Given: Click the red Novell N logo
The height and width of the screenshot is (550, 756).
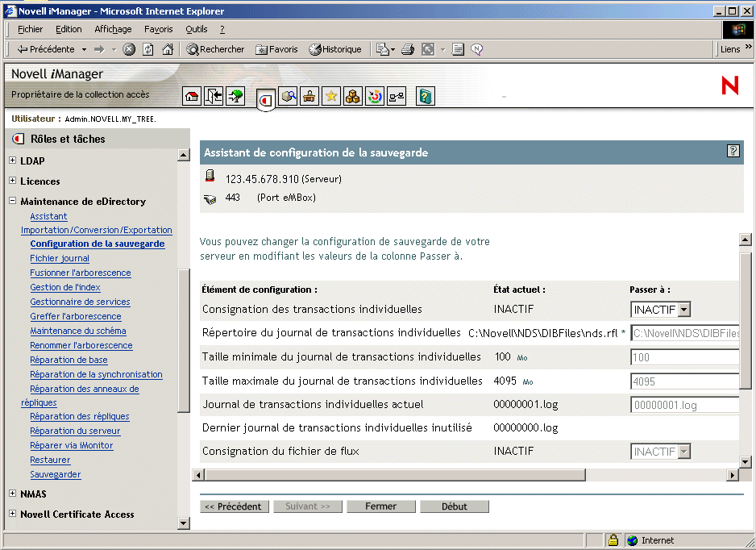Looking at the screenshot, I should click(730, 87).
